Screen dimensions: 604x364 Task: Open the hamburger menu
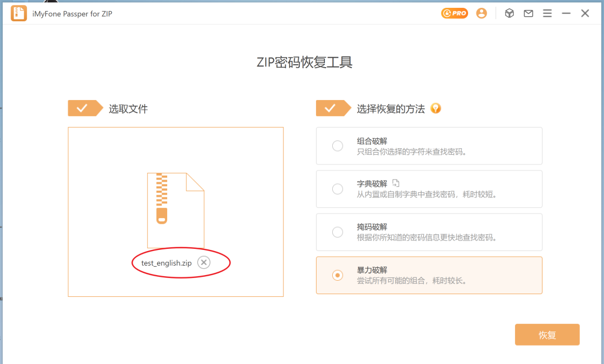click(x=548, y=13)
